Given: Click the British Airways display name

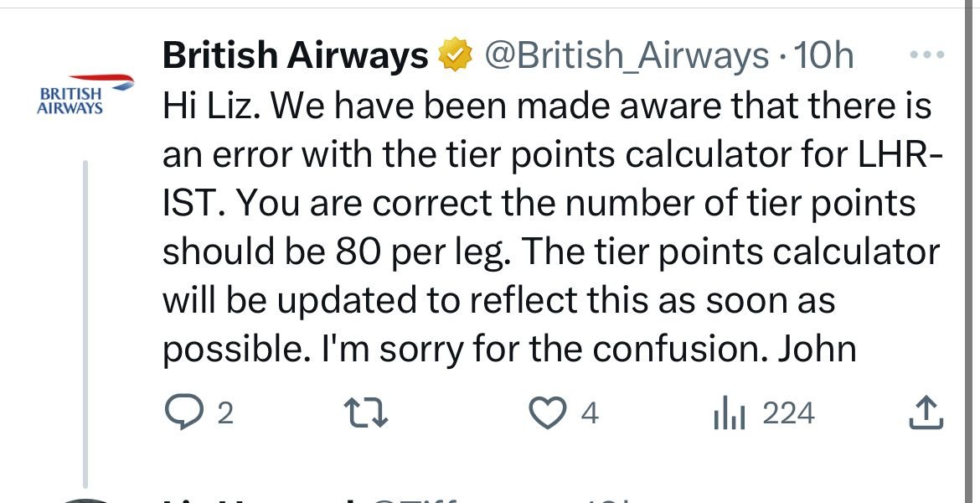Looking at the screenshot, I should (x=295, y=56).
